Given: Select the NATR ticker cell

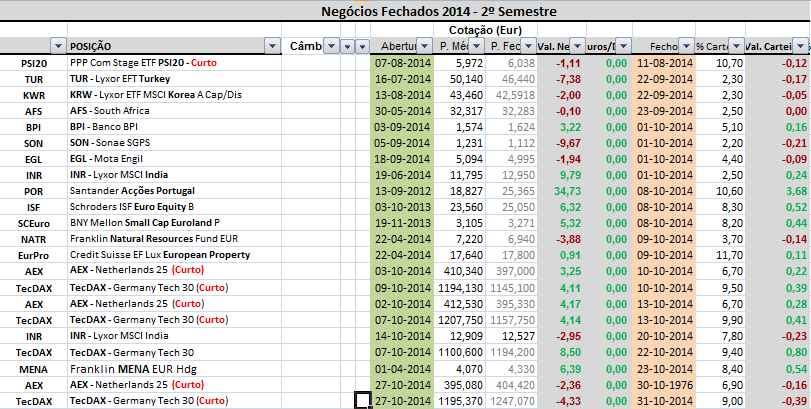Looking at the screenshot, I should point(34,240).
